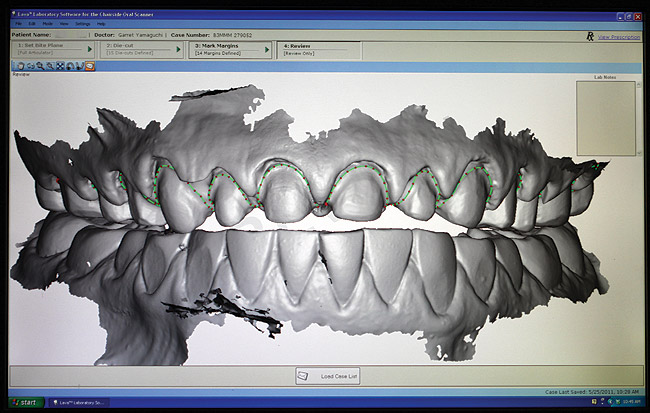Open the Windows Start menu
The image size is (650, 413).
[x=24, y=402]
